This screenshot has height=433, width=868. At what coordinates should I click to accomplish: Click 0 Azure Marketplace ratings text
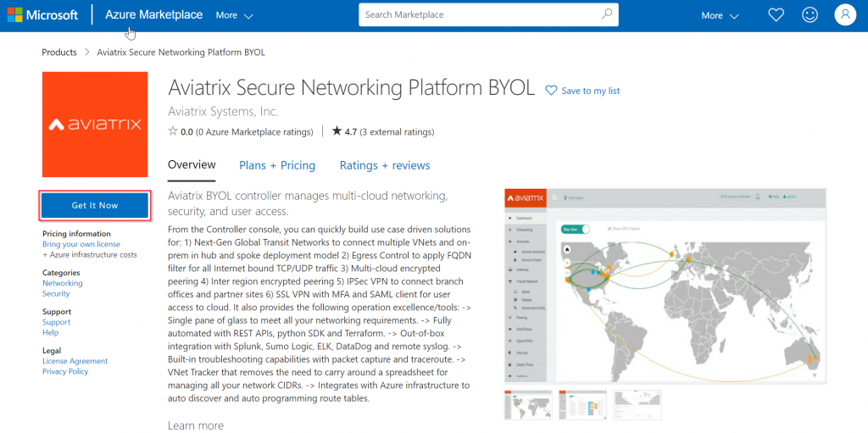pyautogui.click(x=254, y=132)
